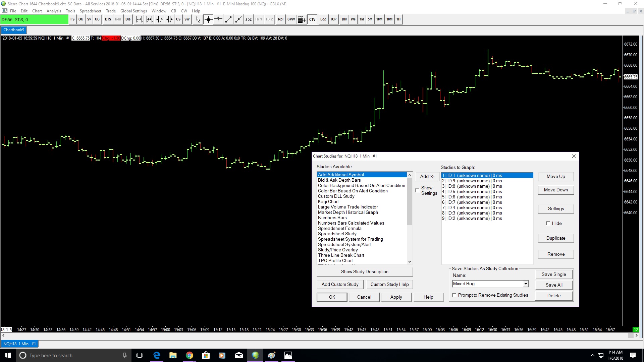Click the Add >> button
644x362 pixels.
click(x=427, y=176)
